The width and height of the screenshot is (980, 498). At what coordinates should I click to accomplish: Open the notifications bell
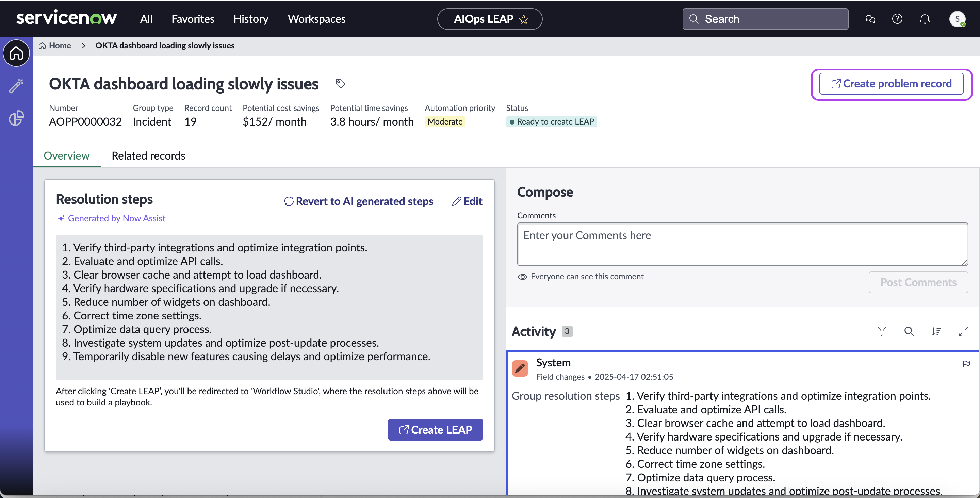pyautogui.click(x=925, y=19)
